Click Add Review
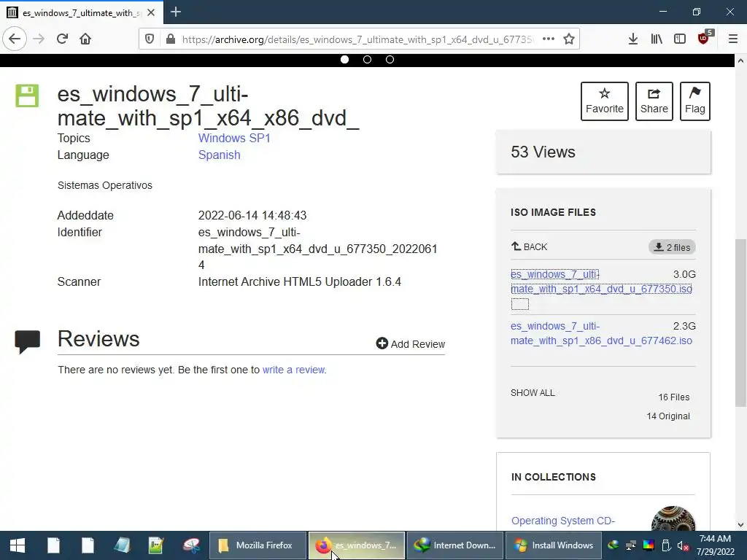 [x=410, y=344]
